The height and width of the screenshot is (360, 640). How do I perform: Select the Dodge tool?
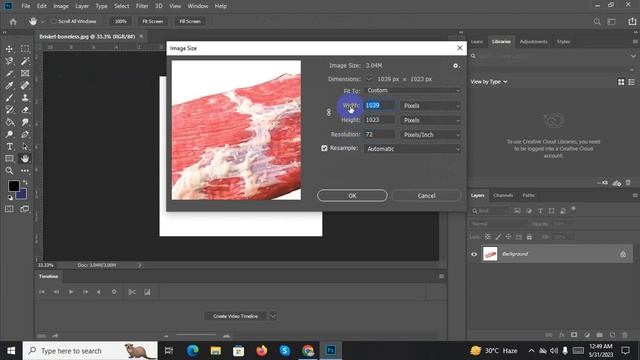pyautogui.click(x=9, y=134)
